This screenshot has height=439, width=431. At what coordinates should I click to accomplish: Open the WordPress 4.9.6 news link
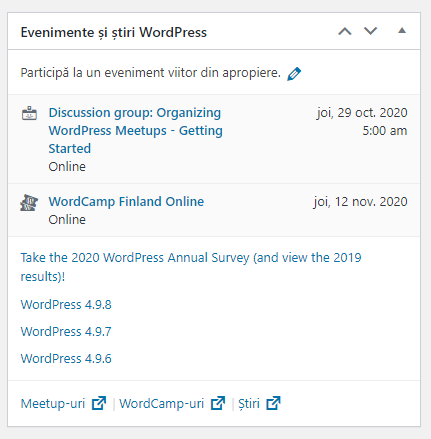coord(66,359)
